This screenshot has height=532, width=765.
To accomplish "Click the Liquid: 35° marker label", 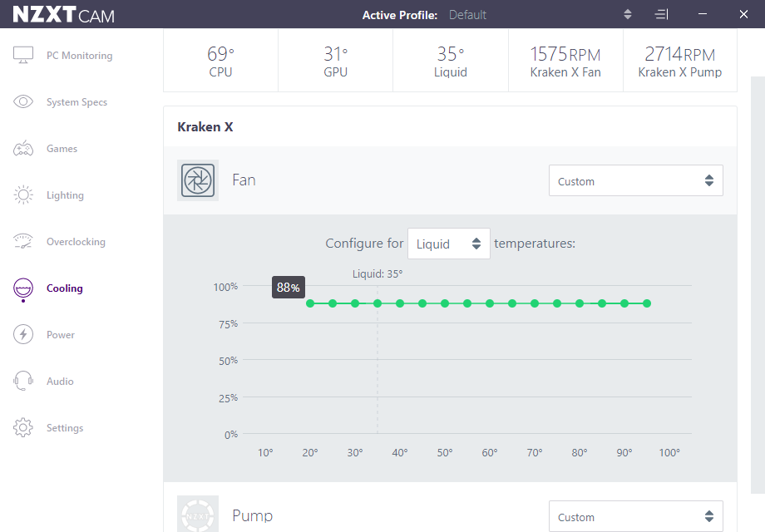I will (378, 274).
